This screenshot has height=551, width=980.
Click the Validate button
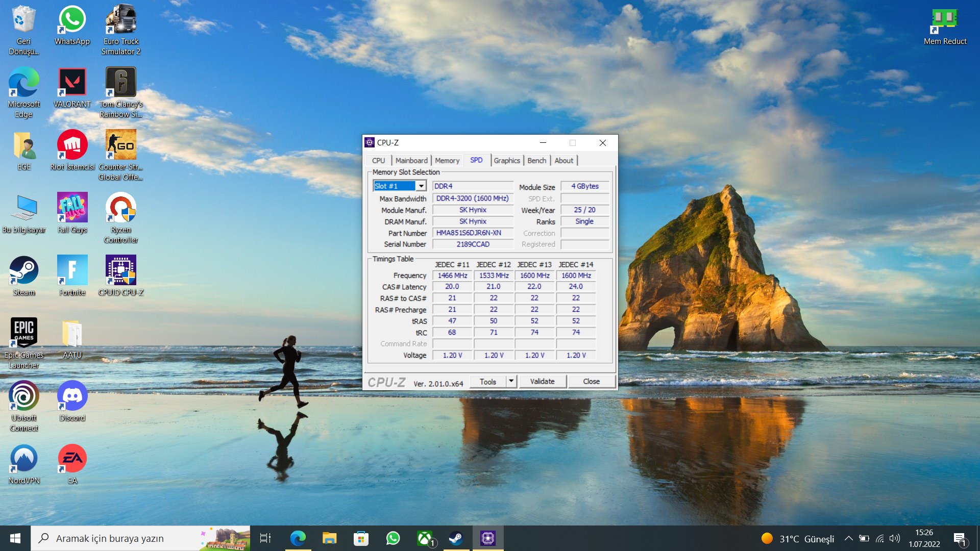coord(542,381)
